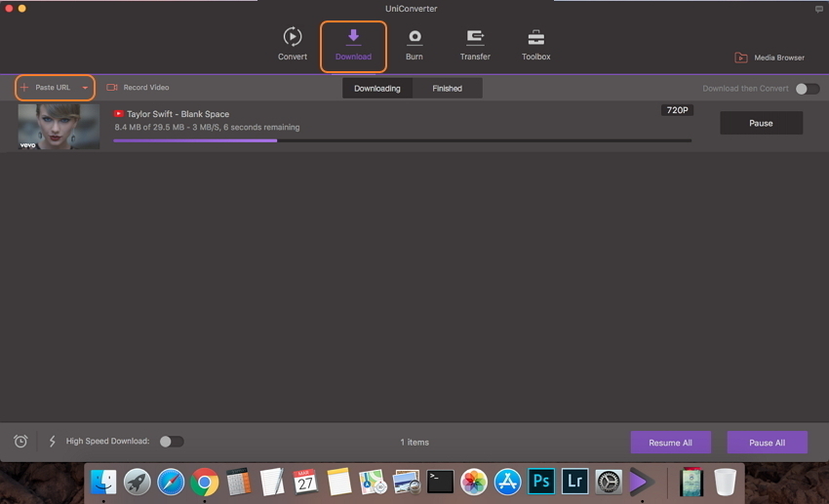Launch Lightroom from the Dock

[575, 482]
